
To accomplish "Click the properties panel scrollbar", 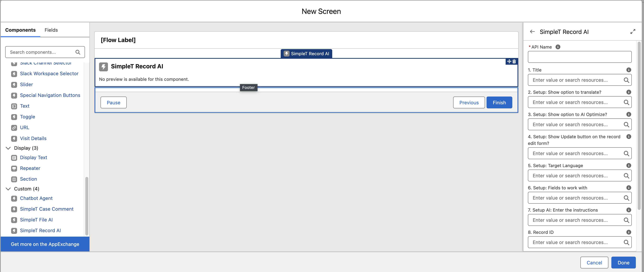I will pyautogui.click(x=639, y=126).
